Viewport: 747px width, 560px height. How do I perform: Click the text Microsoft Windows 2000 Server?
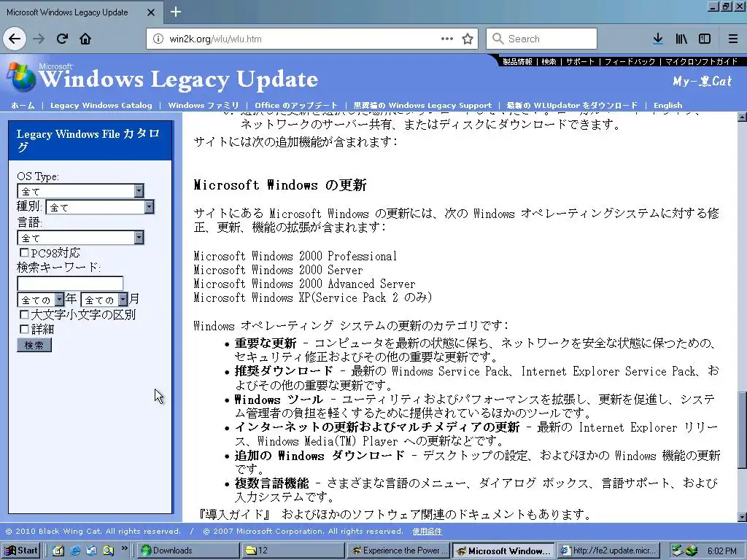point(278,270)
